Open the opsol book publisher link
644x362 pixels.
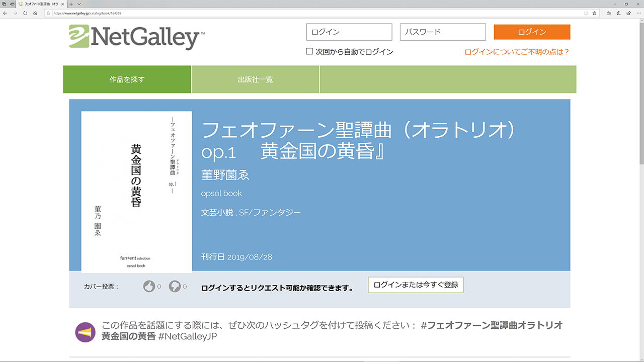(x=221, y=193)
